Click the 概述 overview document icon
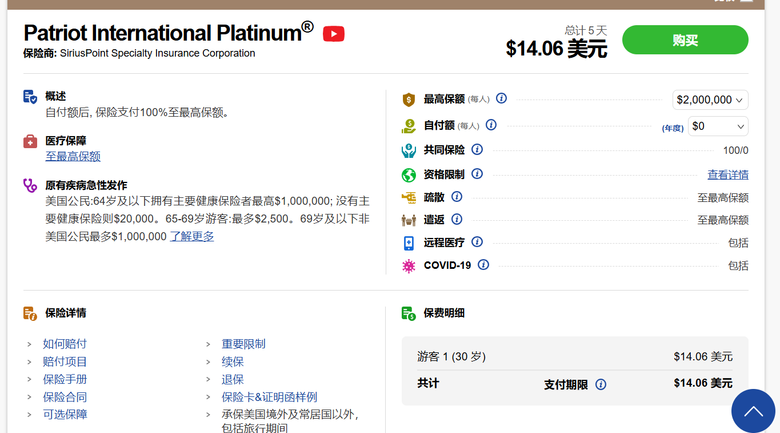The width and height of the screenshot is (780, 433). [30, 97]
